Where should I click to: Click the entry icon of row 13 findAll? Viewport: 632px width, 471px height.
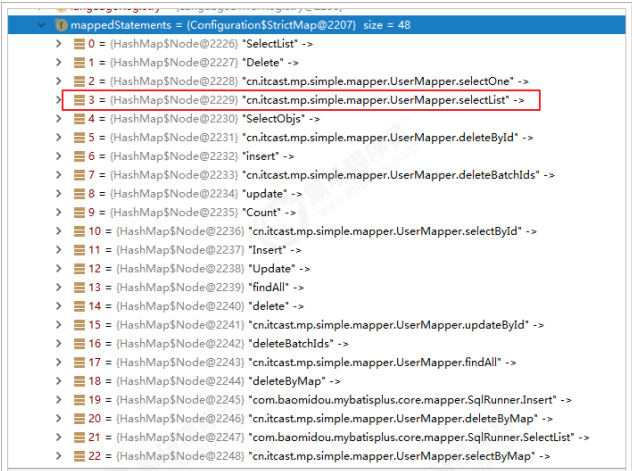point(80,287)
